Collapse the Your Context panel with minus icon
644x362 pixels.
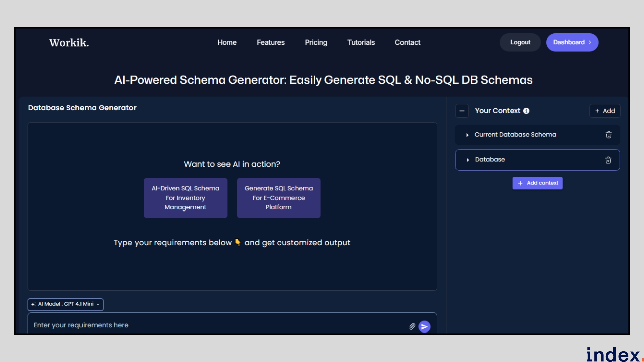(462, 111)
